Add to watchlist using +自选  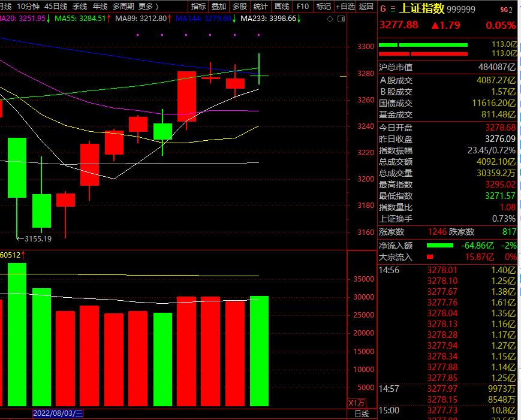(345, 7)
